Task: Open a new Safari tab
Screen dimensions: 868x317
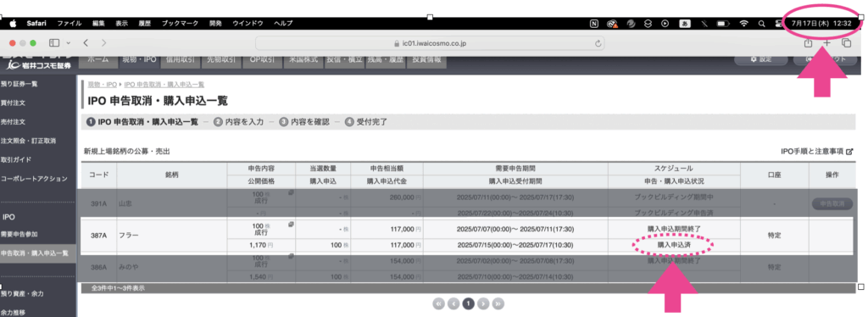Action: [x=826, y=42]
